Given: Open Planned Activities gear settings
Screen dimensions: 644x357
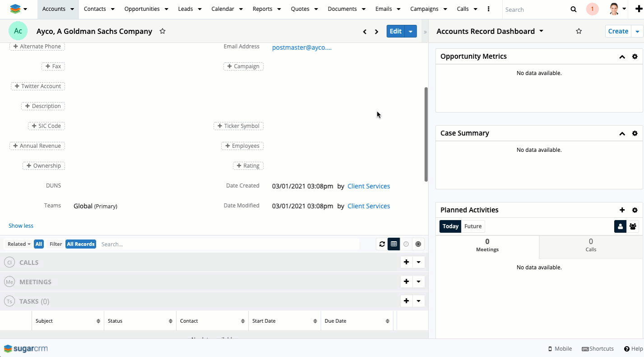Looking at the screenshot, I should point(635,210).
